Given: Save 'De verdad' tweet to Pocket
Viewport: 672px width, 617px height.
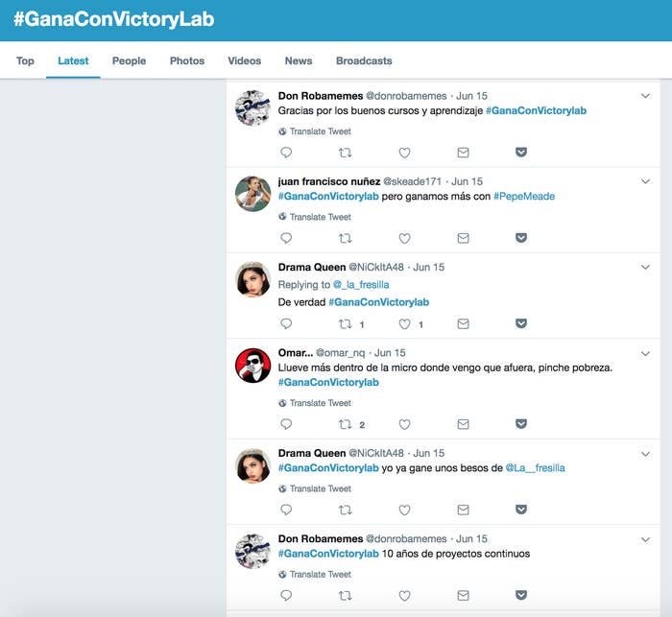Looking at the screenshot, I should pos(521,323).
